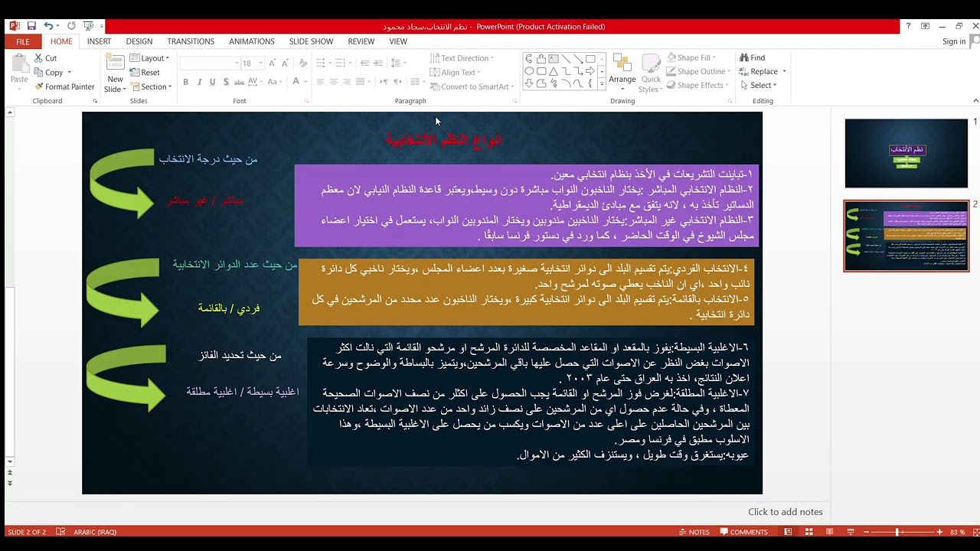Click the Cut command

pyautogui.click(x=45, y=58)
